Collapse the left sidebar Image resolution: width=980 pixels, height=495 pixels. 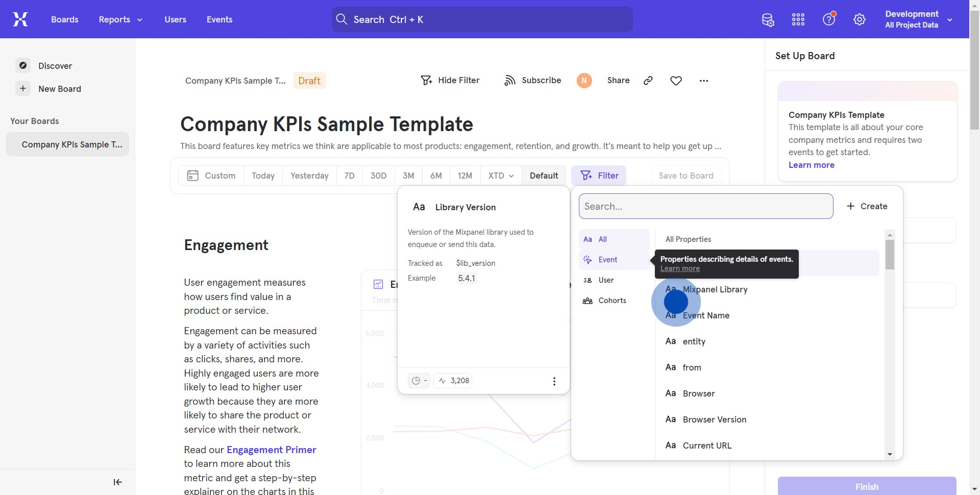coord(117,482)
